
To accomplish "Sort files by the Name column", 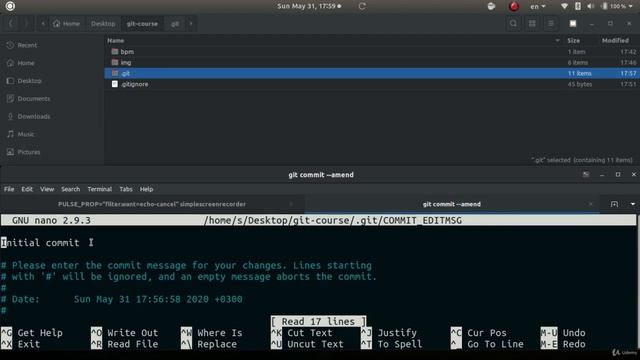I will pyautogui.click(x=116, y=40).
